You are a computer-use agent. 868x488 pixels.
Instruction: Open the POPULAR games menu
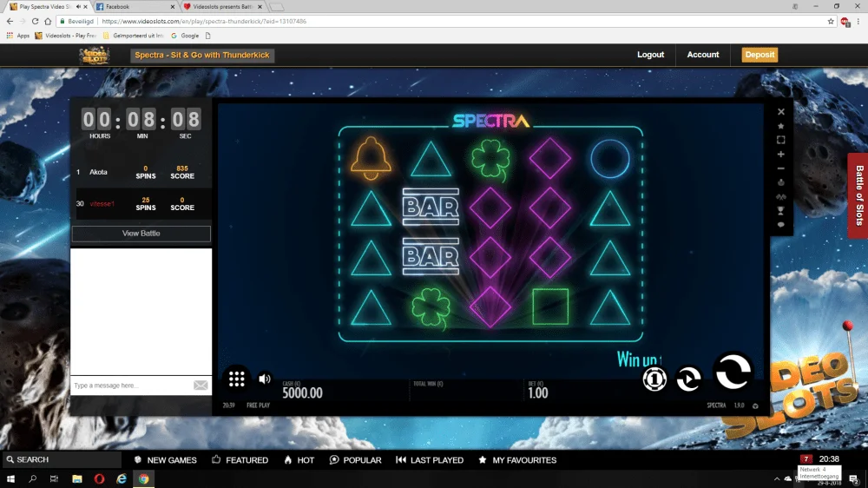point(355,460)
